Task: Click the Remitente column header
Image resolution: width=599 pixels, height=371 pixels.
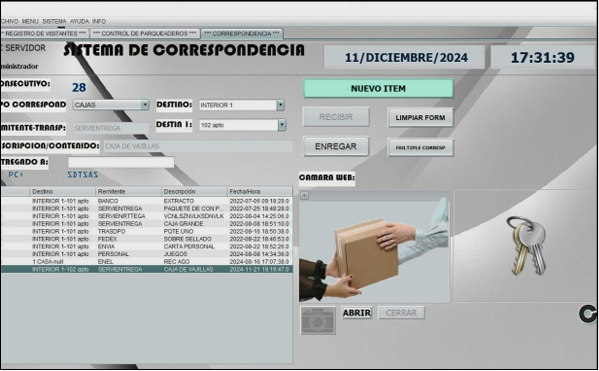Action: (128, 191)
